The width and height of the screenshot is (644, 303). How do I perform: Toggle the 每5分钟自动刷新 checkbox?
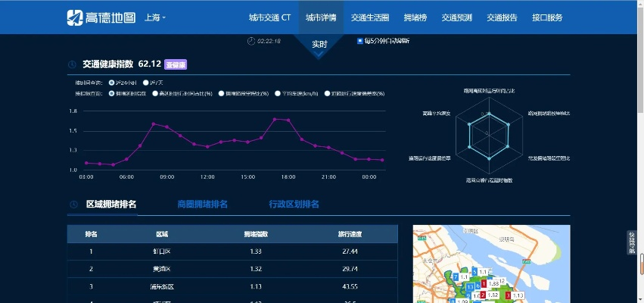pyautogui.click(x=360, y=41)
